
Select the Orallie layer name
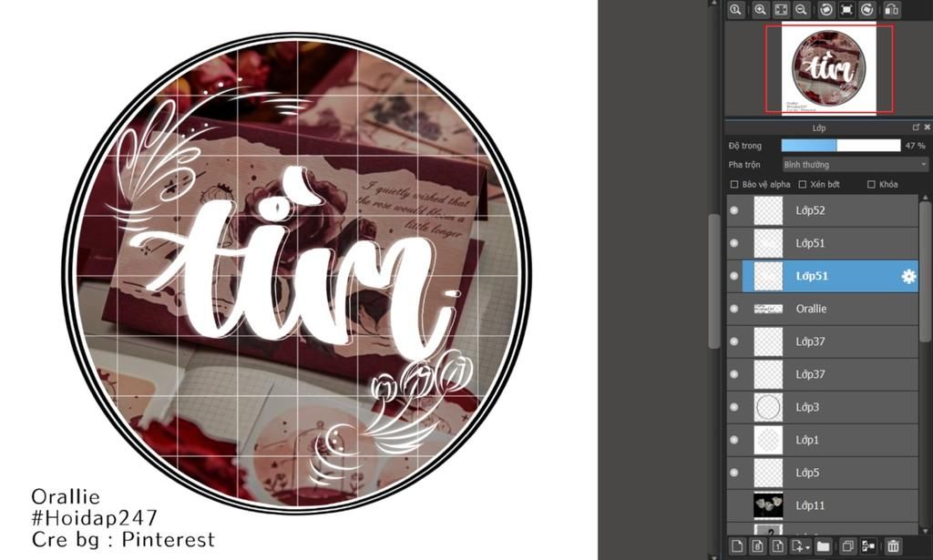(x=811, y=309)
